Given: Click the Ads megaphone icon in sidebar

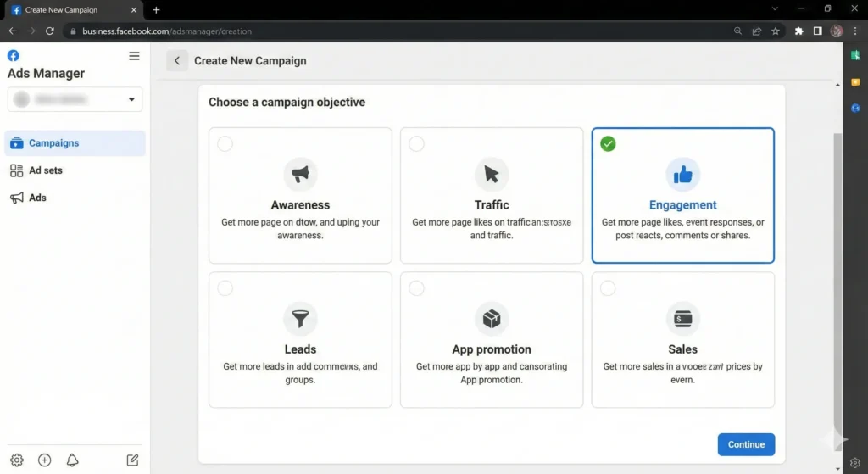Looking at the screenshot, I should (17, 198).
